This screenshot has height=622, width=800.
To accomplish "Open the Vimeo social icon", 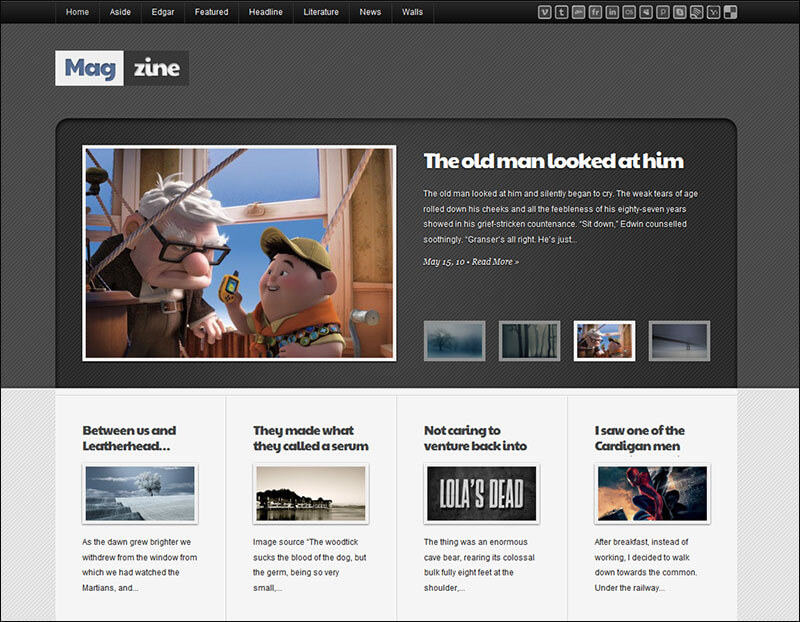I will [x=544, y=12].
